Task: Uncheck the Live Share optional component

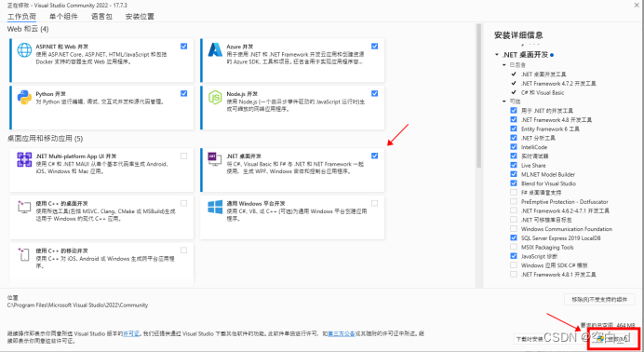Action: (514, 165)
